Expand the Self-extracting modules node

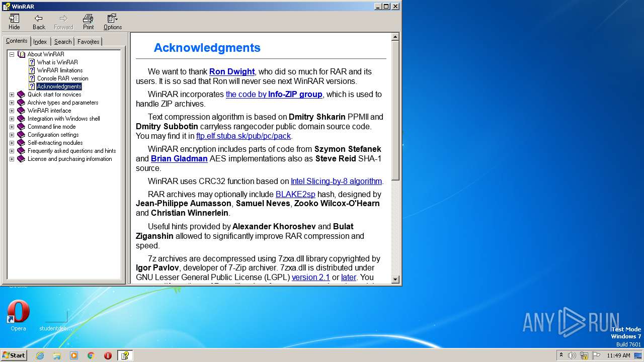(x=12, y=143)
